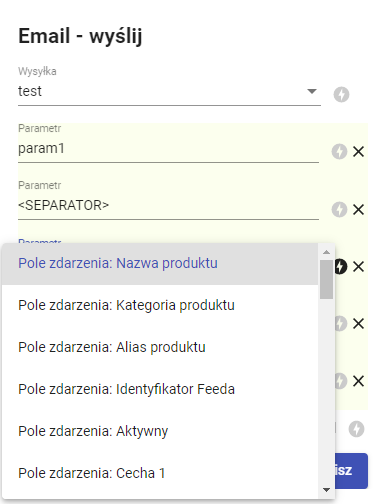
Task: Click the dropdown list scrollbar thumb
Action: 326,280
